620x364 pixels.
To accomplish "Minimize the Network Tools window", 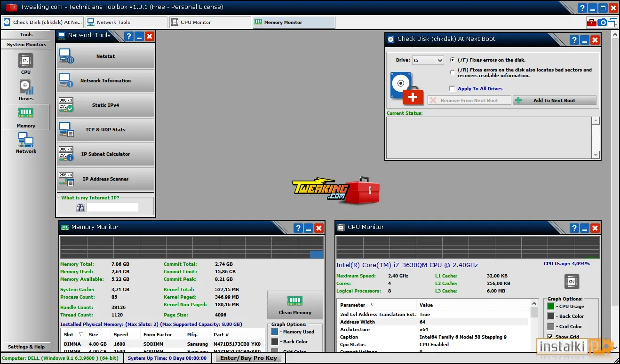I will 139,36.
